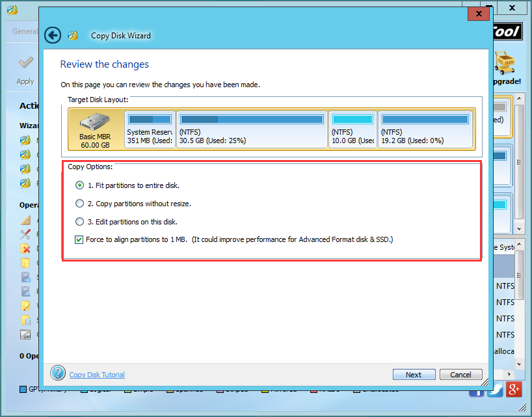Select the yellow partition cylinder icon in Operations
Viewport: 532px width, 417px height.
coord(25,262)
